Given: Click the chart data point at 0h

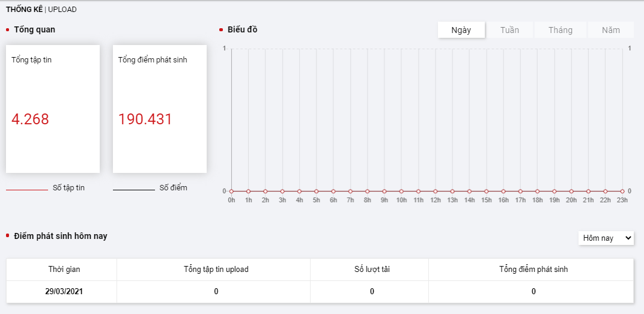Looking at the screenshot, I should point(231,191).
